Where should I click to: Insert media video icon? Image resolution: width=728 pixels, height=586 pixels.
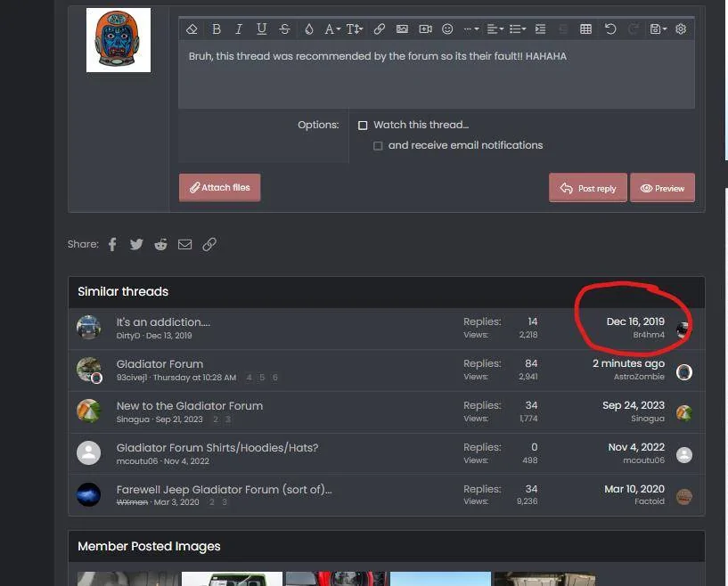[425, 29]
